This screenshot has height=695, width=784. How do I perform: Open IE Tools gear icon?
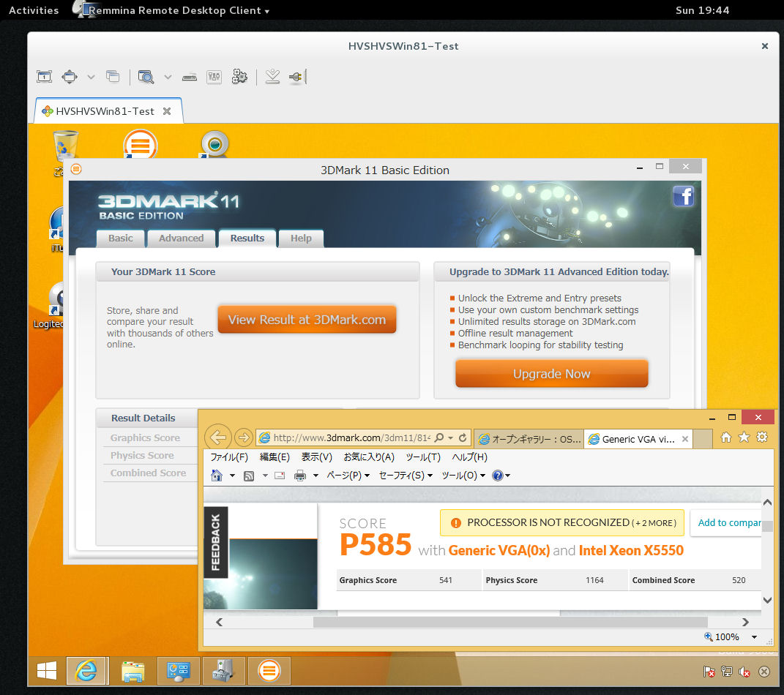point(762,437)
